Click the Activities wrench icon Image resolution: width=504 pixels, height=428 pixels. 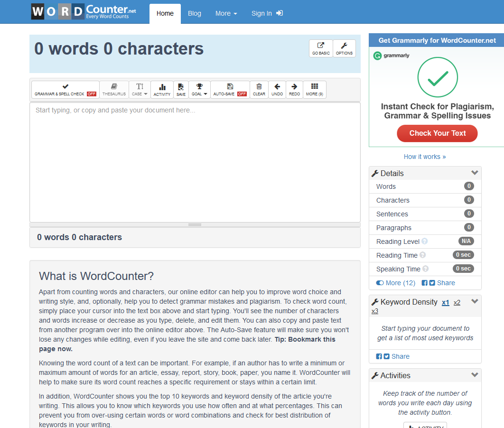pyautogui.click(x=375, y=376)
